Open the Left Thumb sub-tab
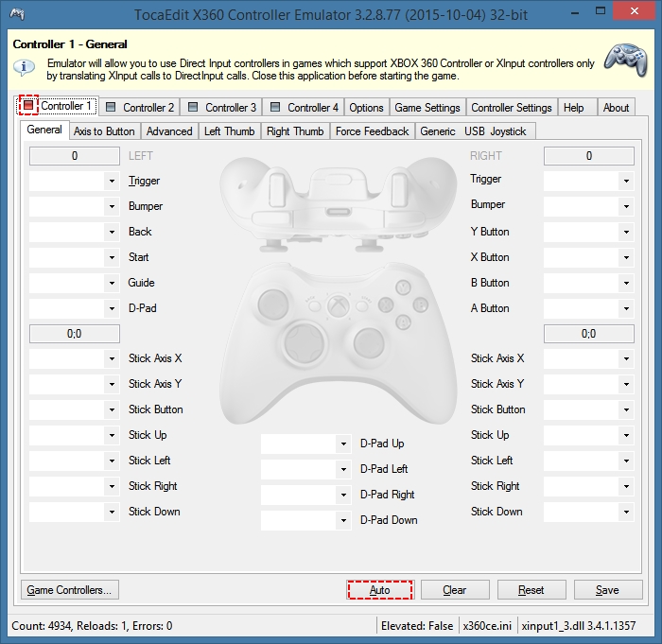Image resolution: width=662 pixels, height=644 pixels. click(229, 131)
